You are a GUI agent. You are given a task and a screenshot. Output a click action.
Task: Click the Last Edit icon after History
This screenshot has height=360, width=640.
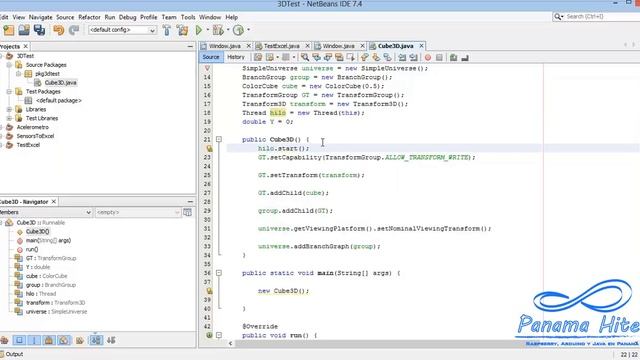(x=258, y=58)
